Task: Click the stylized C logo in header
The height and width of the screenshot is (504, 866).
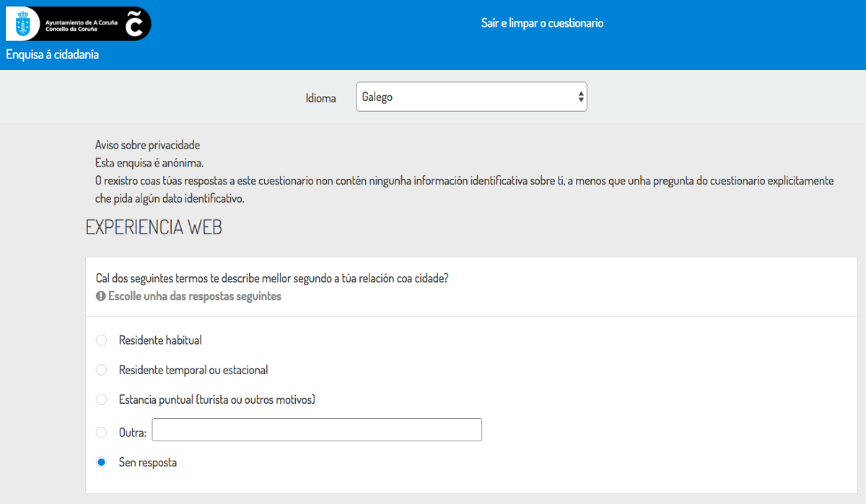Action: click(x=134, y=24)
